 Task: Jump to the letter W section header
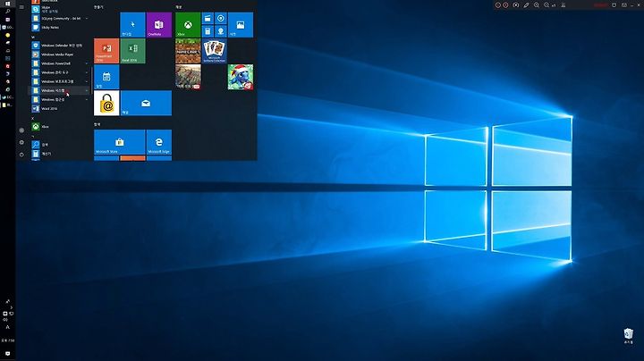click(x=33, y=37)
